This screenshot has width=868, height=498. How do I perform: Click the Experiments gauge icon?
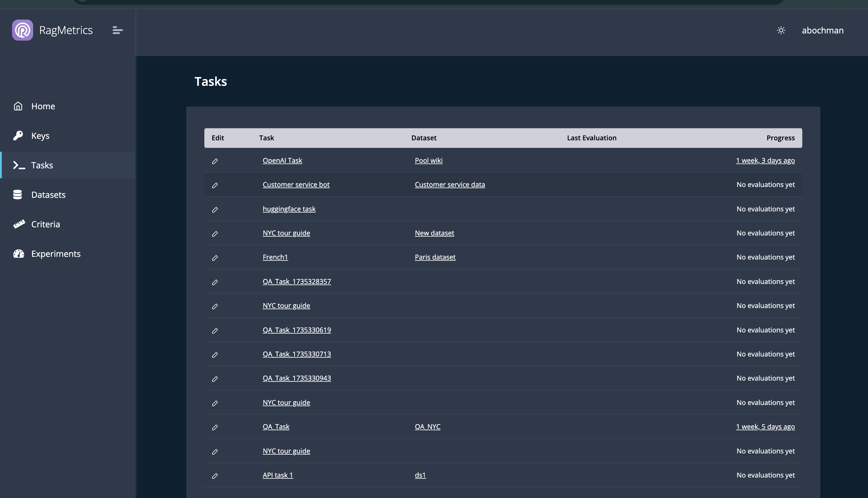18,254
